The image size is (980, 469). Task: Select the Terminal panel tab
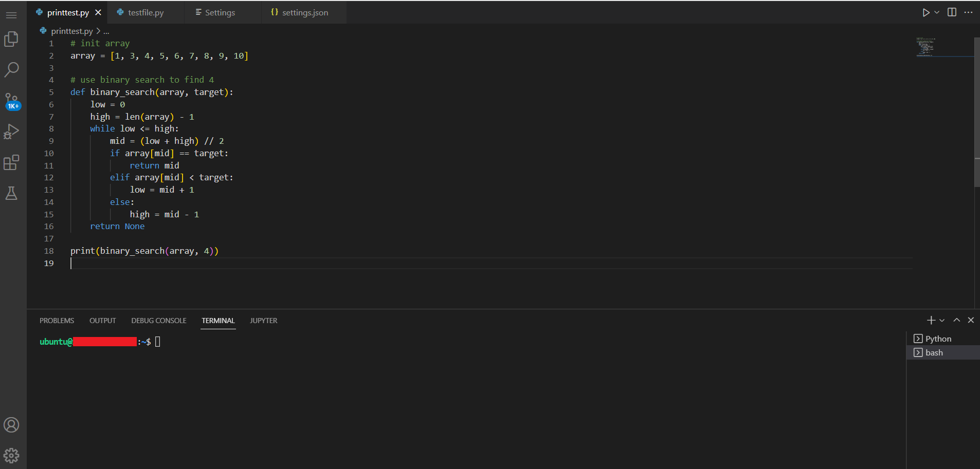click(218, 321)
